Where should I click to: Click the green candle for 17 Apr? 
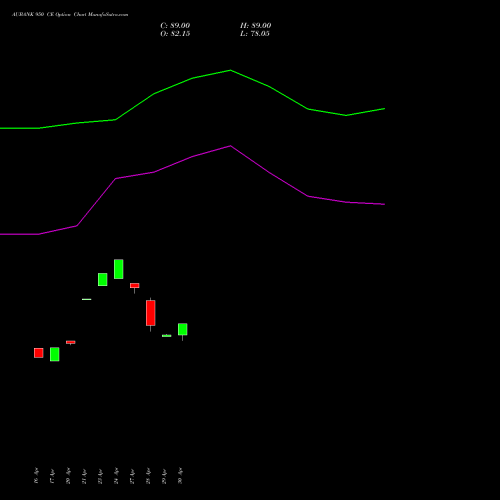click(55, 354)
